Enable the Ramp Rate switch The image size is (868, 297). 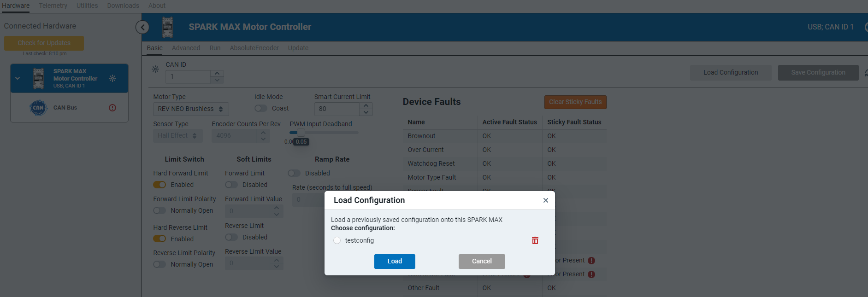coord(294,173)
